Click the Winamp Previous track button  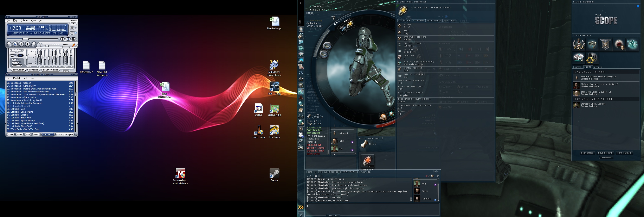point(9,44)
